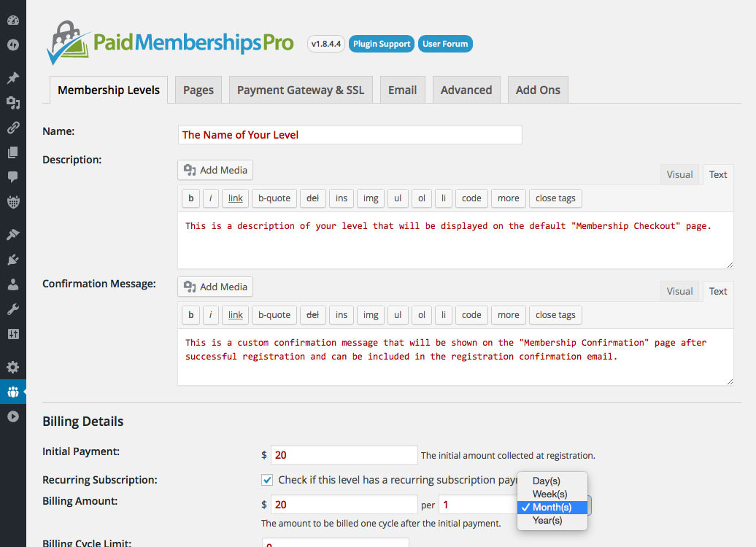Open Media library sidebar icon
Image resolution: width=756 pixels, height=547 pixels.
click(x=13, y=103)
